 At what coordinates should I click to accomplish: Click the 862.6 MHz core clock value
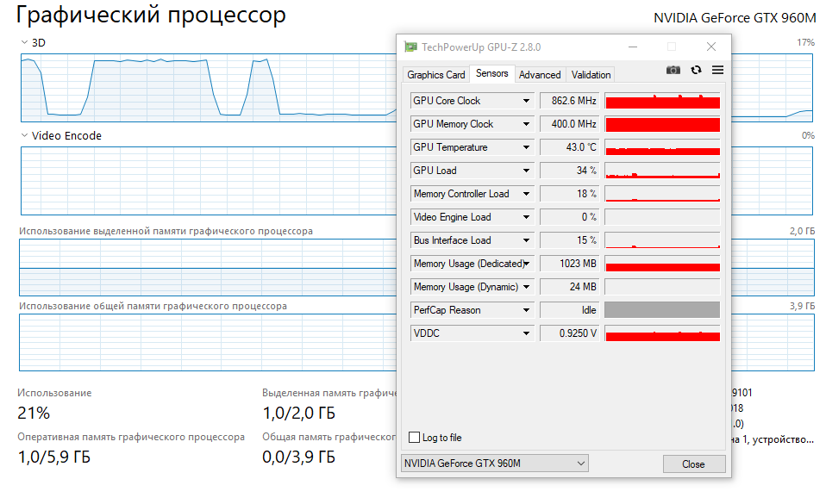coord(569,101)
